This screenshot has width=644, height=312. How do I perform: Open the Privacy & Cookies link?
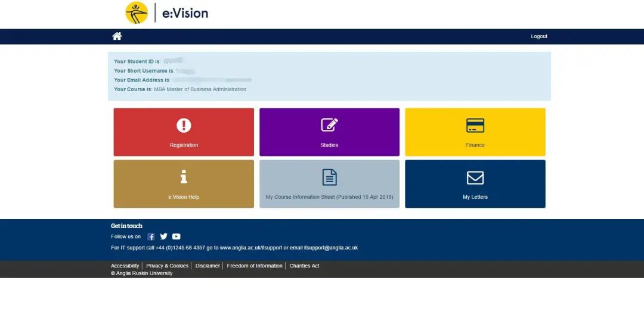click(167, 266)
